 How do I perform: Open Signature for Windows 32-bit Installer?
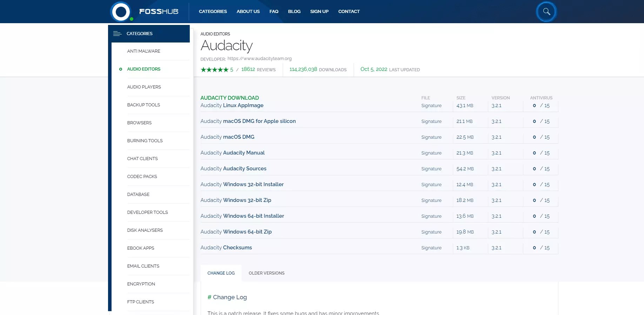coord(431,185)
